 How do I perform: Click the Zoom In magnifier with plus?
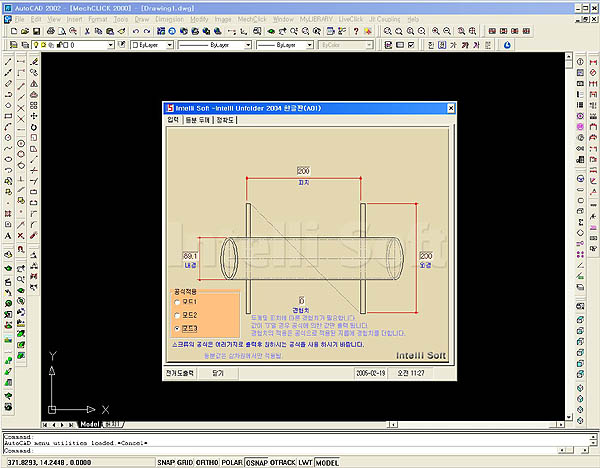(x=436, y=31)
